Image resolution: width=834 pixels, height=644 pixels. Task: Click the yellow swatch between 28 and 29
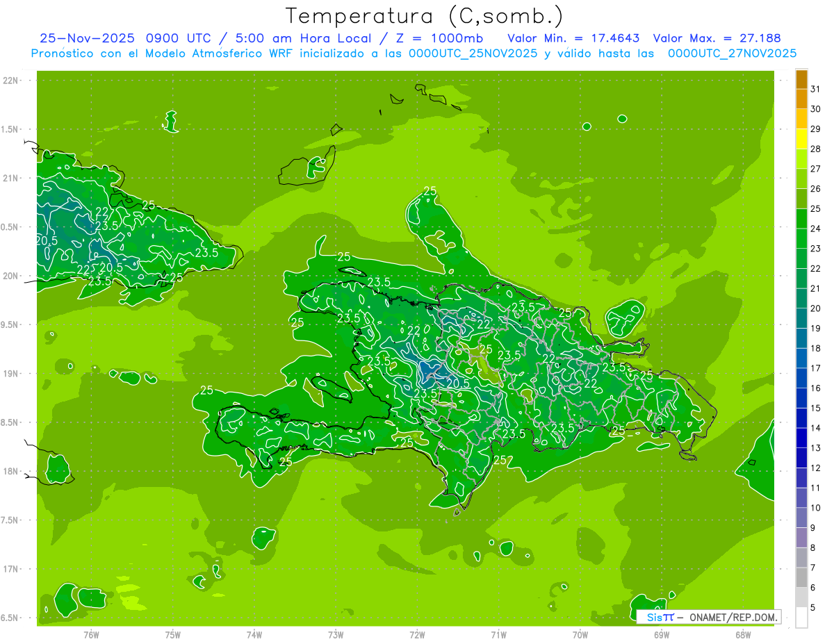pos(801,139)
